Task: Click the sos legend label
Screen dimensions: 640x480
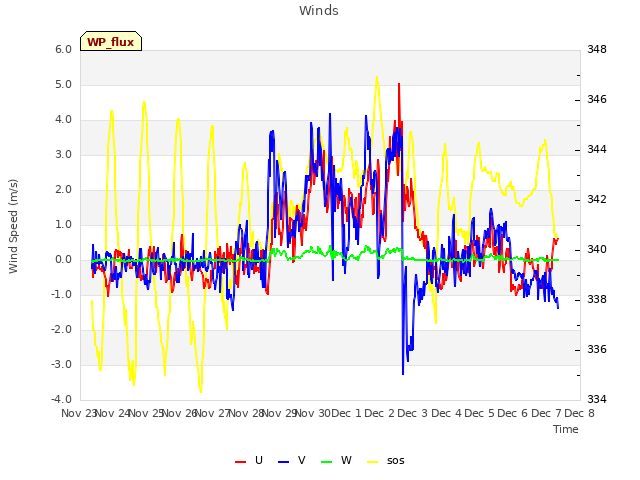Action: coord(396,461)
